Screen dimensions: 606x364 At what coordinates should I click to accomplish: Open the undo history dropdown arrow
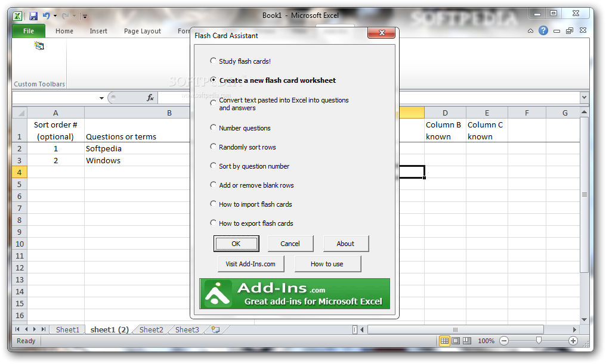(x=55, y=16)
